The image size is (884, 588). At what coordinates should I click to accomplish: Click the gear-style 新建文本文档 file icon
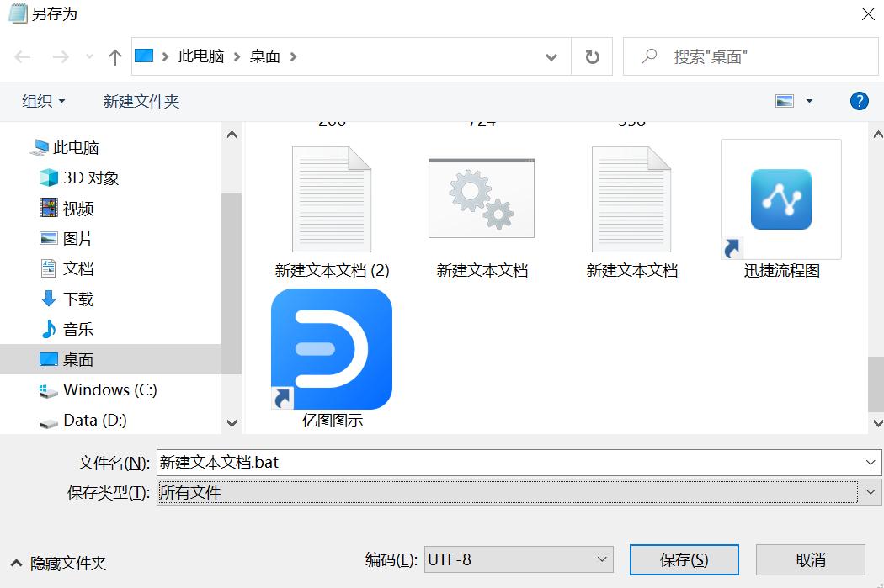pos(481,199)
